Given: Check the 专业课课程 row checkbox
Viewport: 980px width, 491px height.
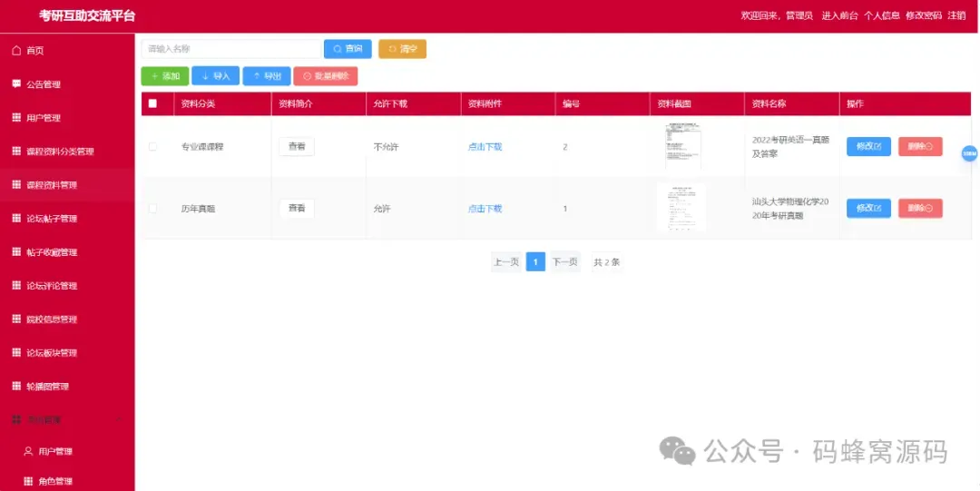Looking at the screenshot, I should [152, 147].
